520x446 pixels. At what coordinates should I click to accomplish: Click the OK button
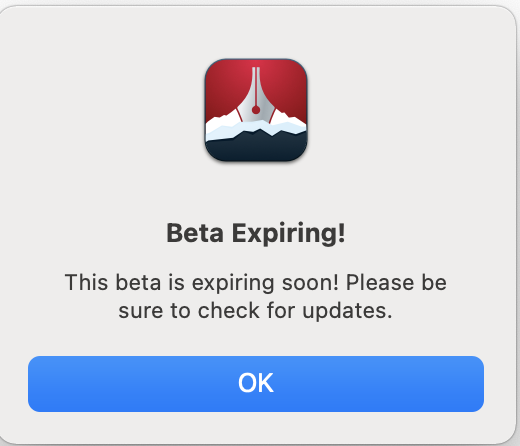pyautogui.click(x=256, y=384)
